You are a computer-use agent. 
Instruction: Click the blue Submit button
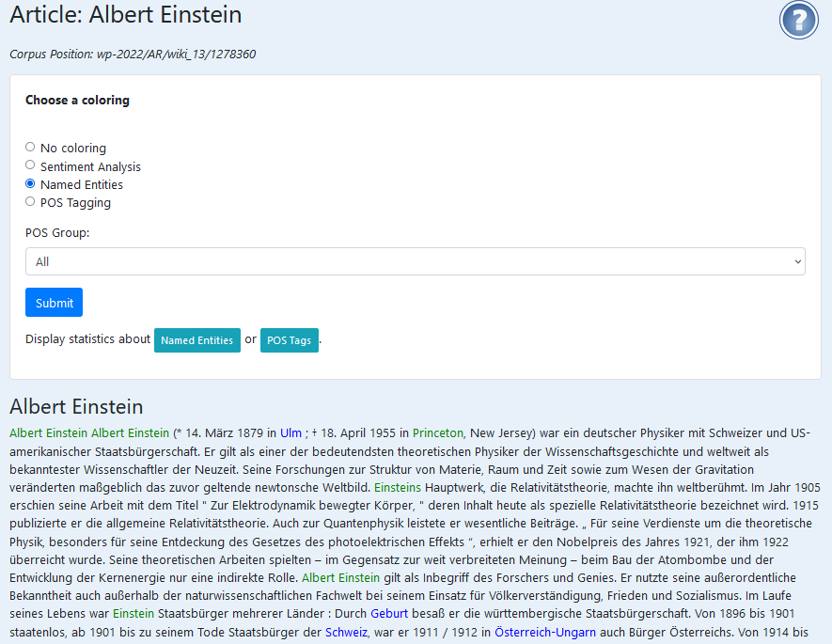click(x=55, y=303)
